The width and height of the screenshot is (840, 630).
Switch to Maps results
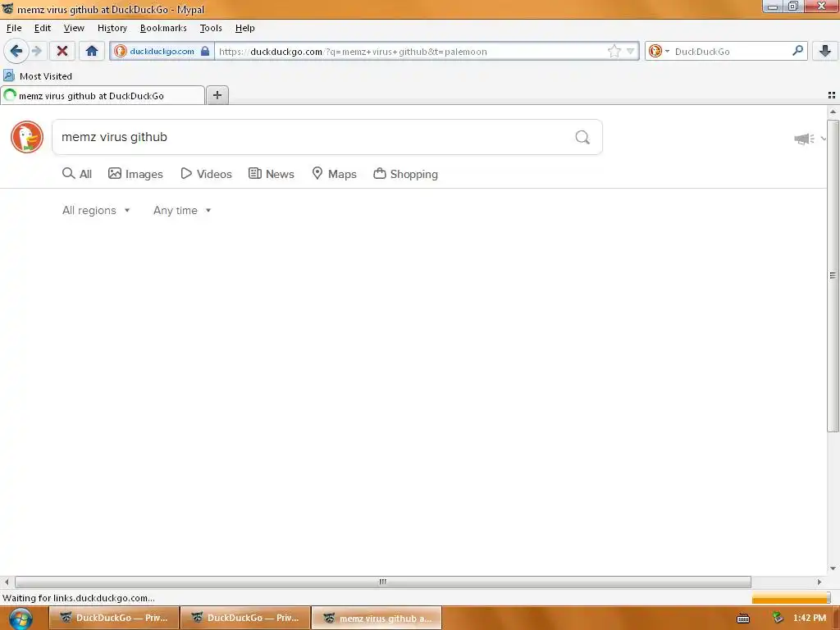click(335, 174)
